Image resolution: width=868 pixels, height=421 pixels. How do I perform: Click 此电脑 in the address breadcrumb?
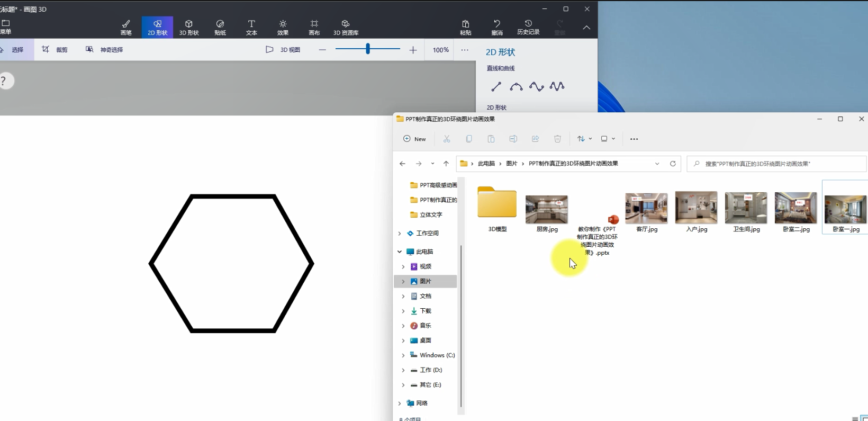coord(486,164)
